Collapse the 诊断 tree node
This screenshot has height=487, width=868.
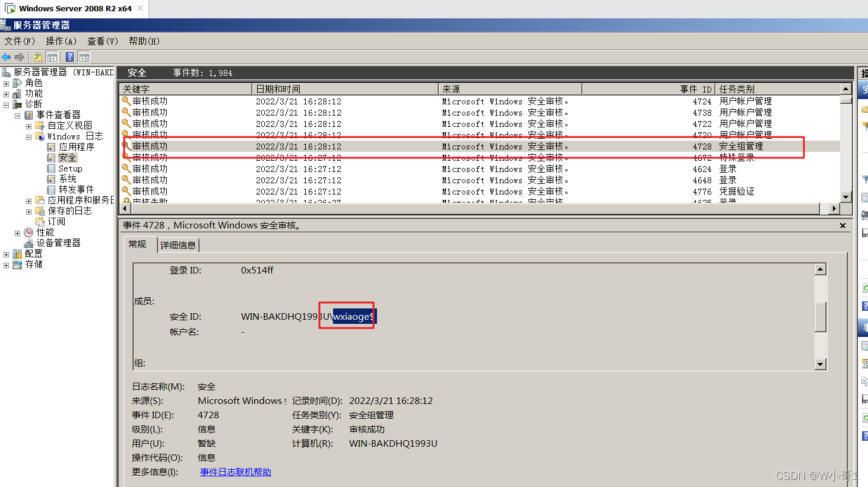click(6, 105)
